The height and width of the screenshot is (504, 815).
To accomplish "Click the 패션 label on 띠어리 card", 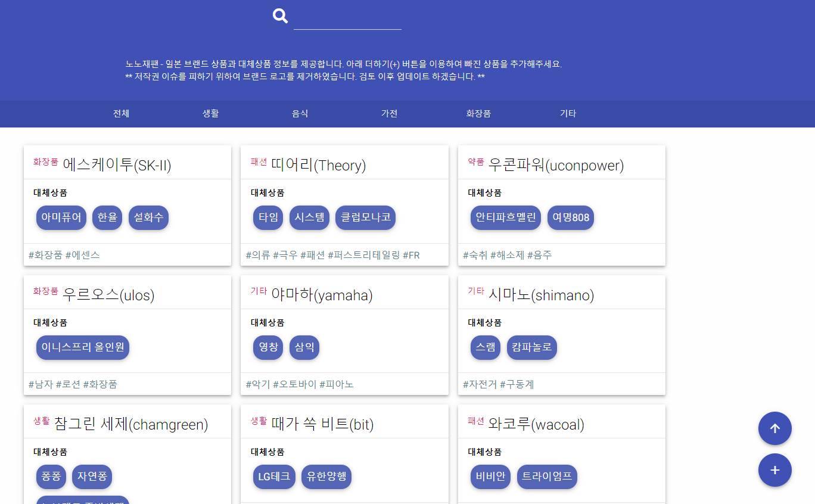I will pyautogui.click(x=259, y=161).
